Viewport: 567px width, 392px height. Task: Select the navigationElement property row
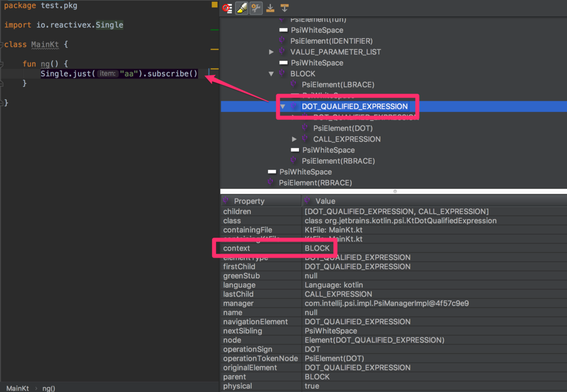[394, 322]
